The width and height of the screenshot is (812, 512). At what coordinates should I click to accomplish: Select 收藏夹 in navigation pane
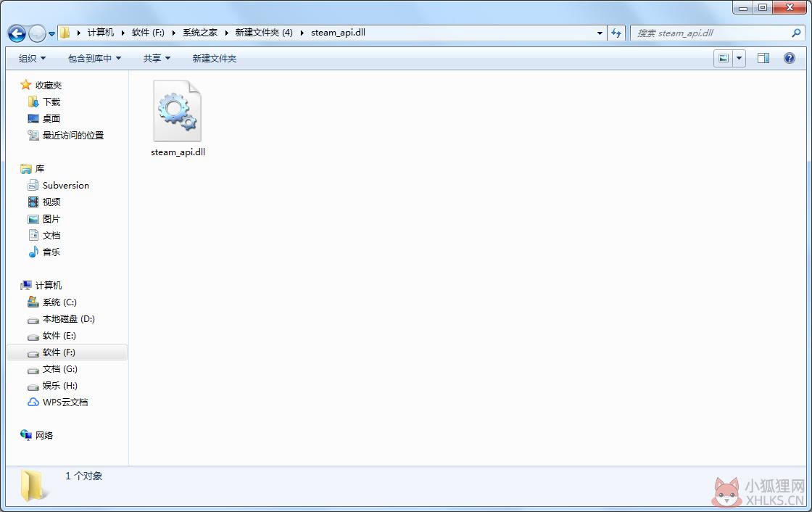coord(49,86)
